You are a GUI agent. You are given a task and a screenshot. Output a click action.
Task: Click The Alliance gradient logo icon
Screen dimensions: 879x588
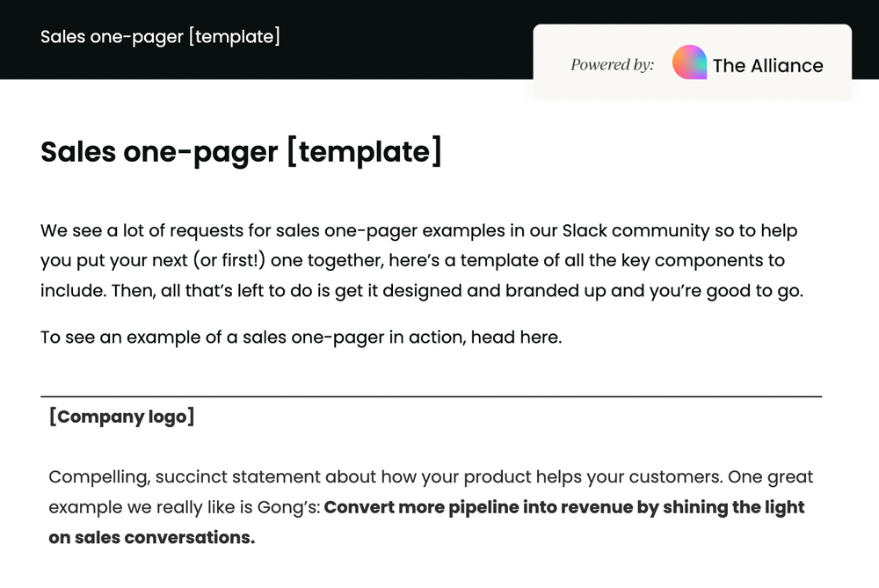click(689, 63)
